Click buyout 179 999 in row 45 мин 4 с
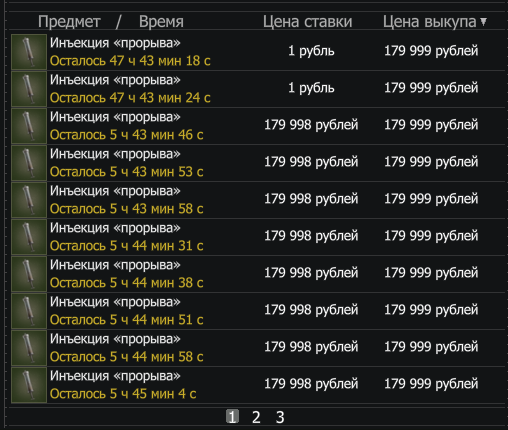Image resolution: width=508 pixels, height=430 pixels. [431, 384]
